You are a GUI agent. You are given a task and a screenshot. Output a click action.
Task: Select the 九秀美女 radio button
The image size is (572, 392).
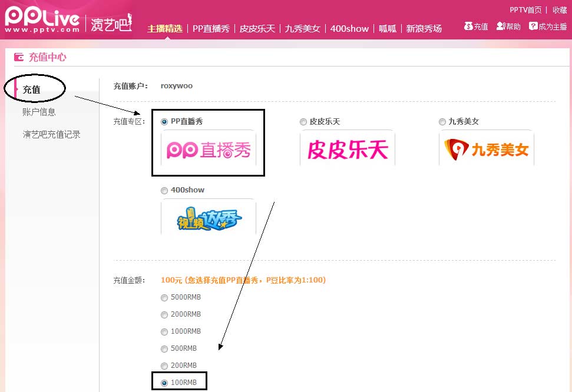pyautogui.click(x=442, y=122)
